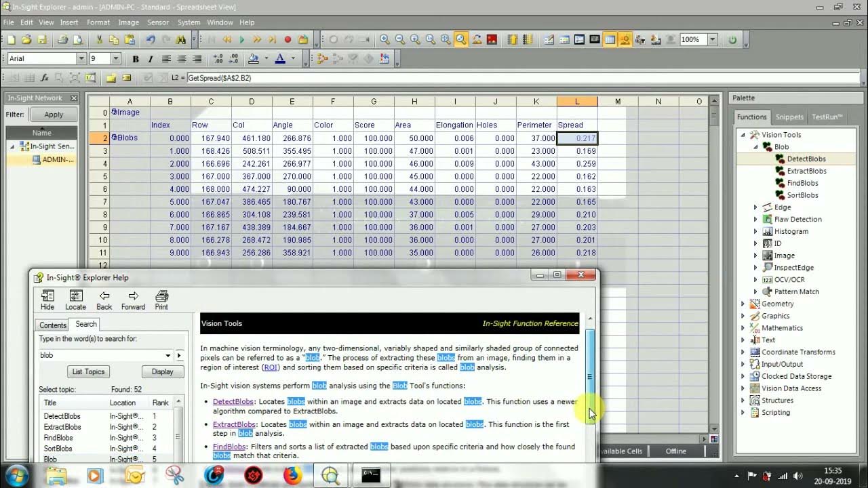Click the Display button
868x488 pixels.
point(162,371)
